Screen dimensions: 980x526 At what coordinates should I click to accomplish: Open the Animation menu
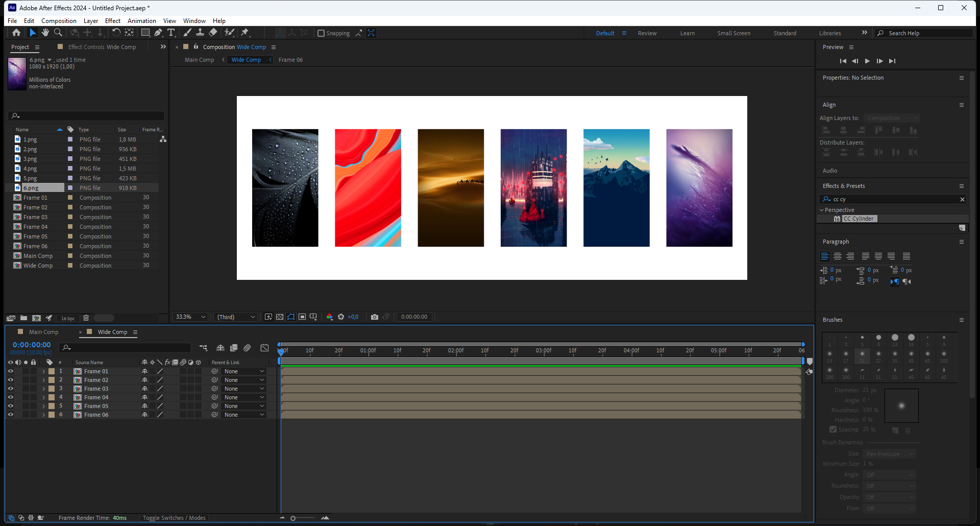141,21
